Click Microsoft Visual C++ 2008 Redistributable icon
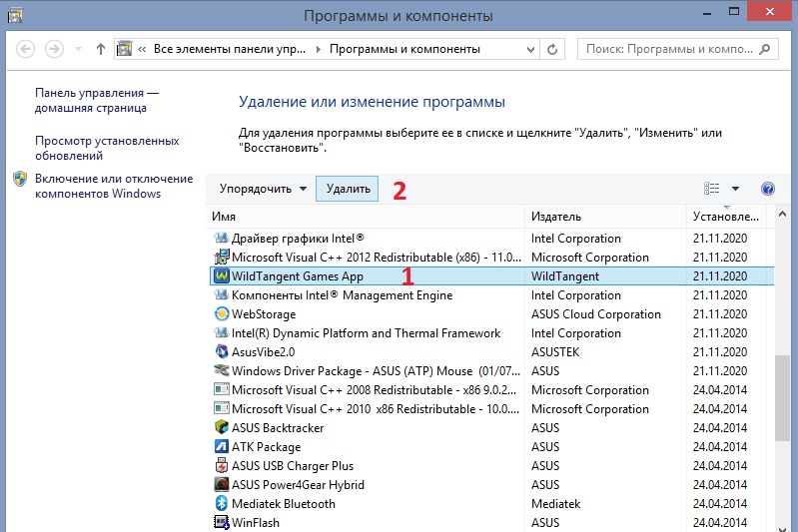This screenshot has height=532, width=798. click(x=222, y=389)
